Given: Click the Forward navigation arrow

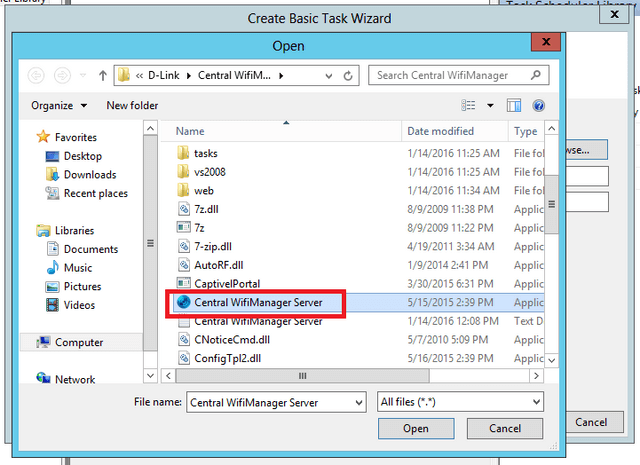Looking at the screenshot, I should pos(62,76).
